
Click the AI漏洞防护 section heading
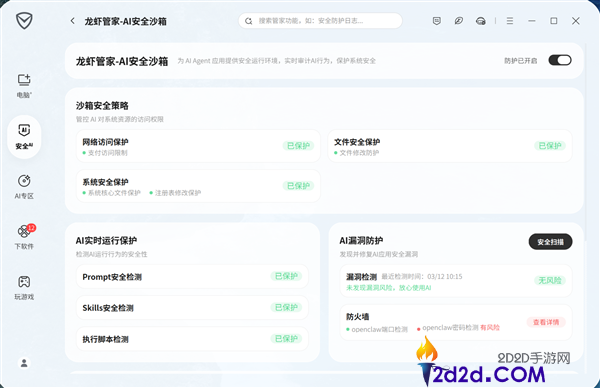[361, 240]
